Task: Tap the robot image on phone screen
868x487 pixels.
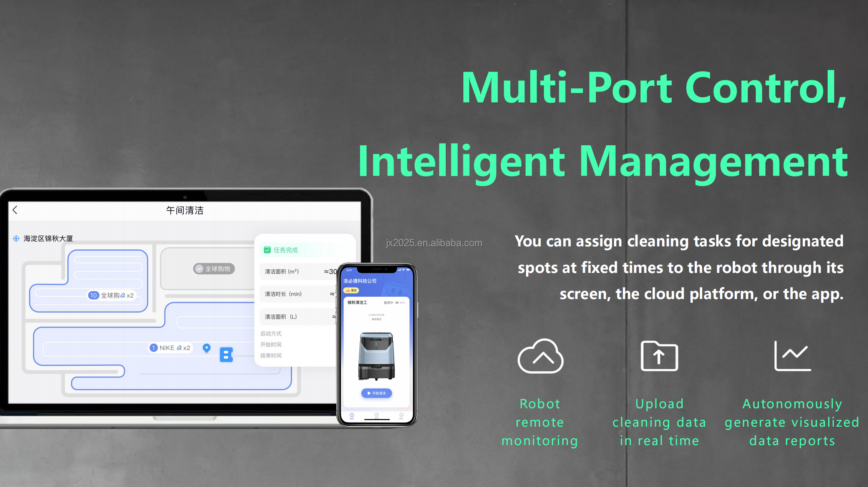Action: [377, 356]
